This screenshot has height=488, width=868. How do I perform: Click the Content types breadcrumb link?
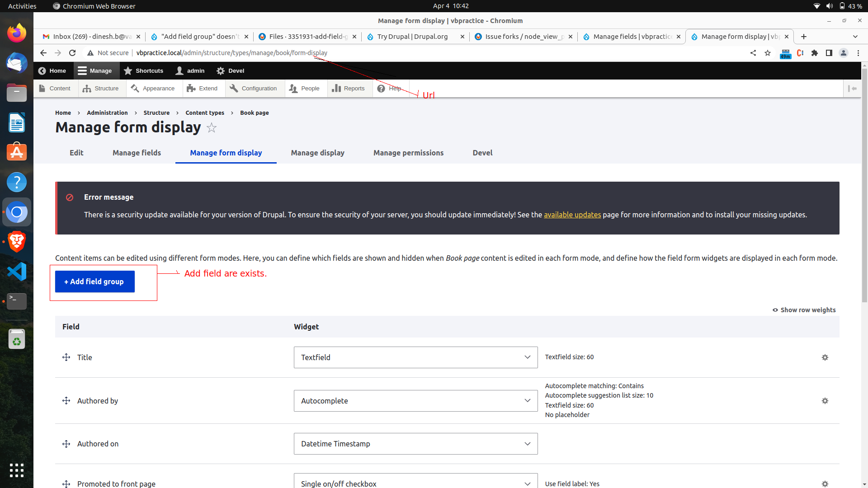pyautogui.click(x=205, y=113)
